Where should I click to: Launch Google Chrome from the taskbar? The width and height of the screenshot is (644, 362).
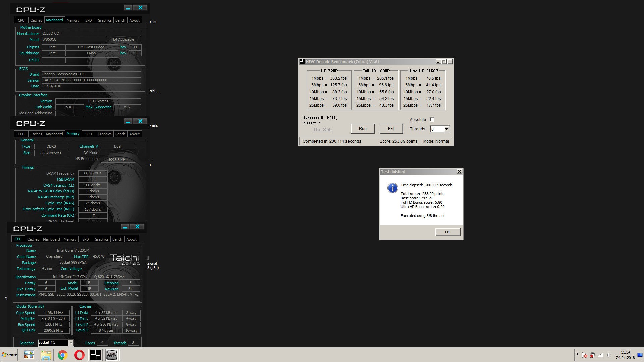coord(63,355)
